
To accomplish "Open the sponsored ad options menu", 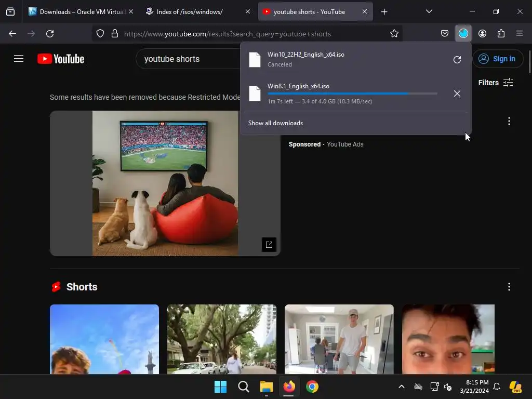I will (509, 121).
